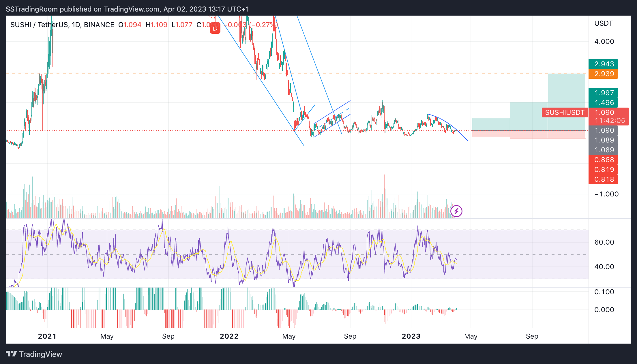Click the USDT currency label
The image size is (637, 364).
604,23
